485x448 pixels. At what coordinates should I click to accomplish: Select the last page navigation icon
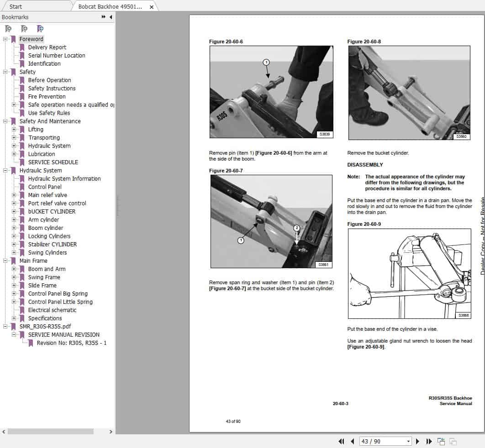(x=429, y=441)
